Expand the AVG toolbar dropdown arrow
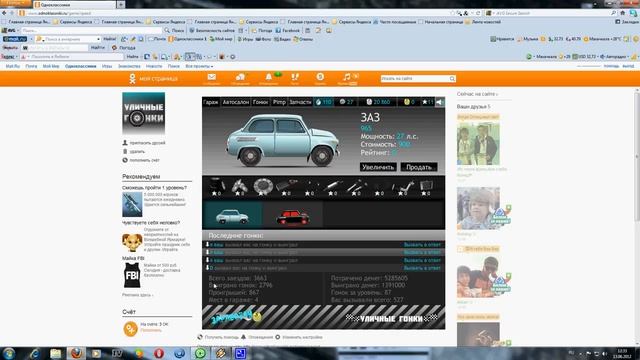This screenshot has width=640, height=360. click(18, 31)
